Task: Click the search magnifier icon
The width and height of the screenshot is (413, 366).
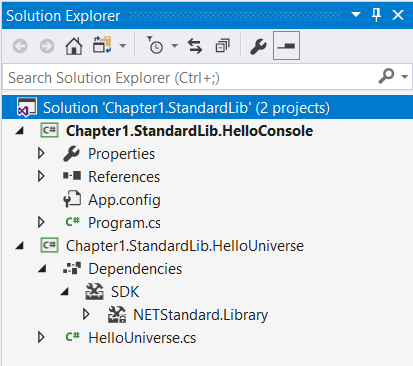Action: tap(386, 77)
